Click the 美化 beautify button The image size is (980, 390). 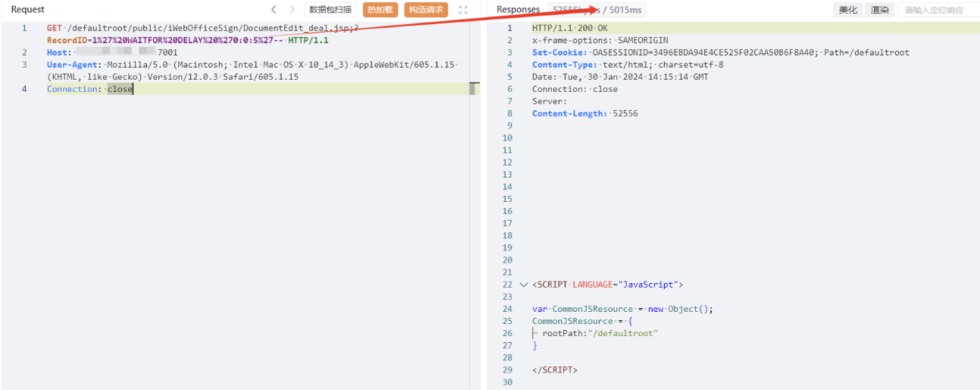point(847,10)
